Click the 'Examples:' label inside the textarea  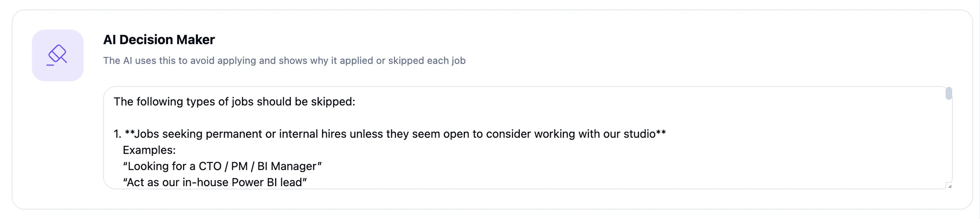click(149, 150)
